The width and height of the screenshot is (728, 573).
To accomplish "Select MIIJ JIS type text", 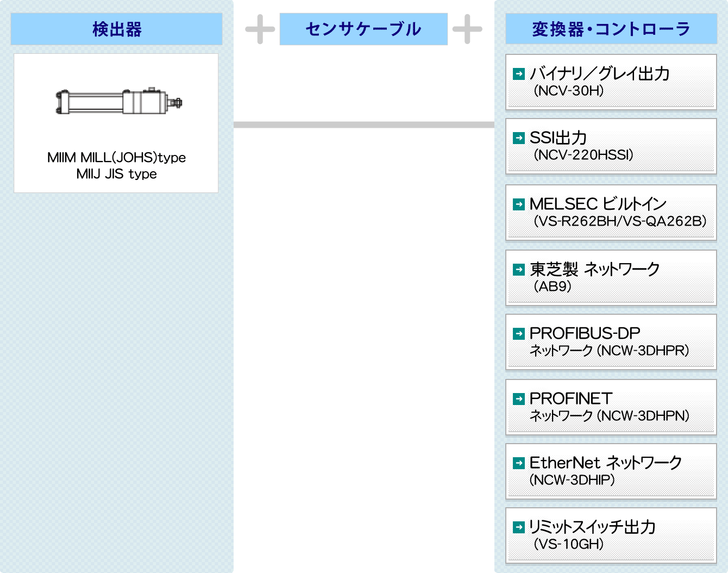I will pos(116,174).
